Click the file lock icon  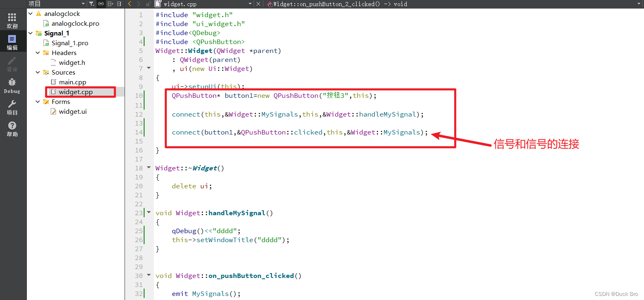[148, 4]
